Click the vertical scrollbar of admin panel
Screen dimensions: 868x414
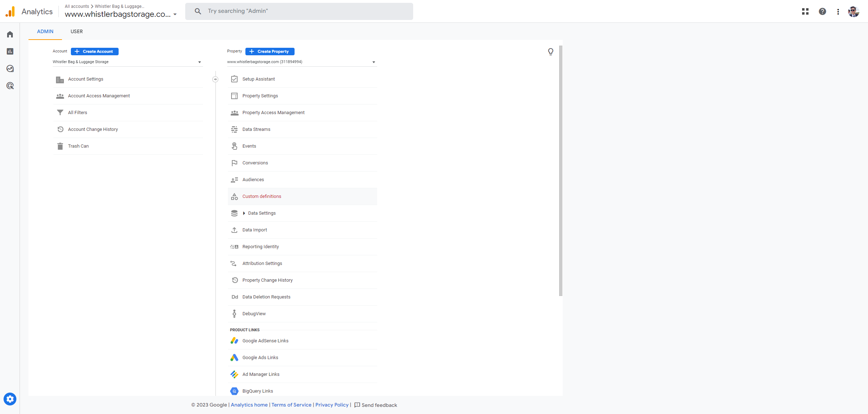(x=561, y=171)
